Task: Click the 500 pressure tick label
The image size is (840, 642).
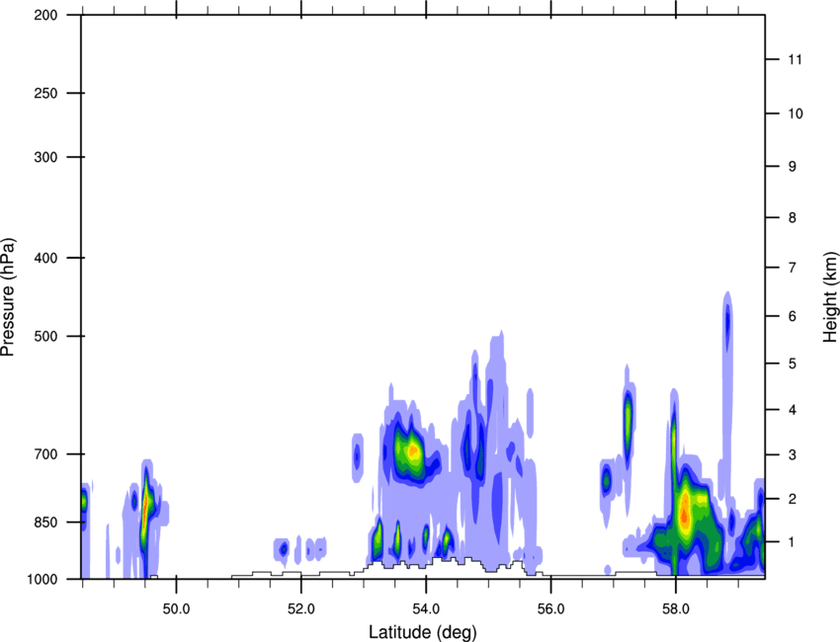Action: click(46, 336)
